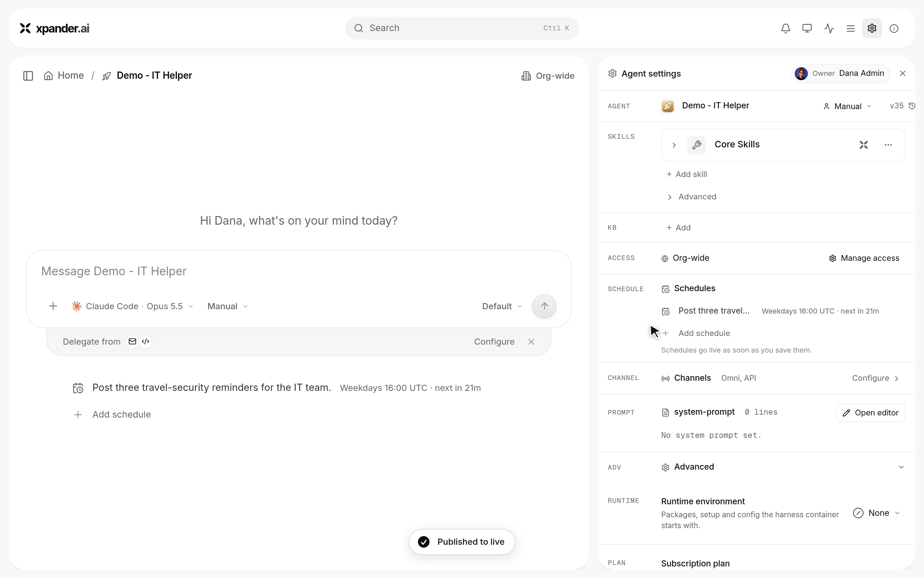Open the Manual dropdown in message box
This screenshot has height=578, width=924.
coord(227,306)
